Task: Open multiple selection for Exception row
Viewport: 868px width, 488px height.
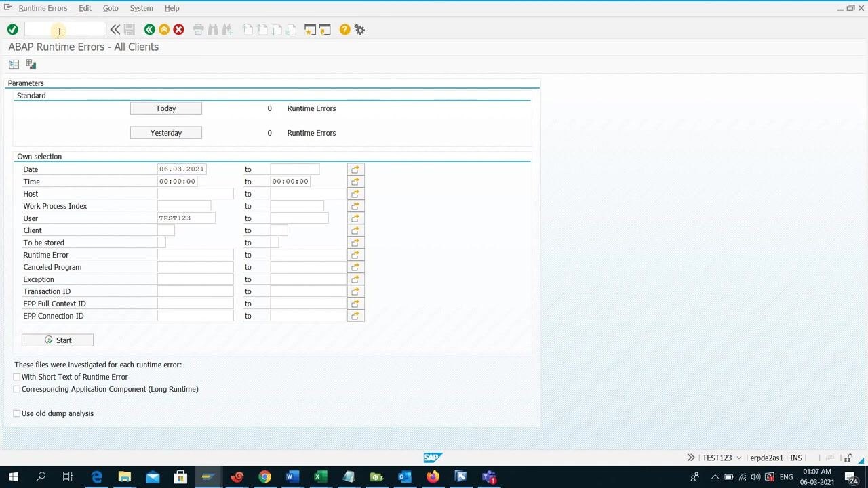Action: click(x=355, y=279)
